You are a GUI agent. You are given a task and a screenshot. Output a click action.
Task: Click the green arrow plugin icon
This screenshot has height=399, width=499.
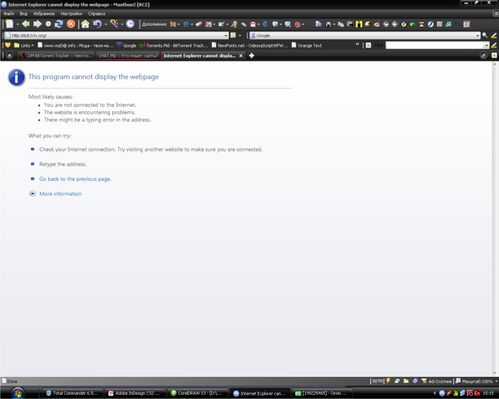point(413,24)
